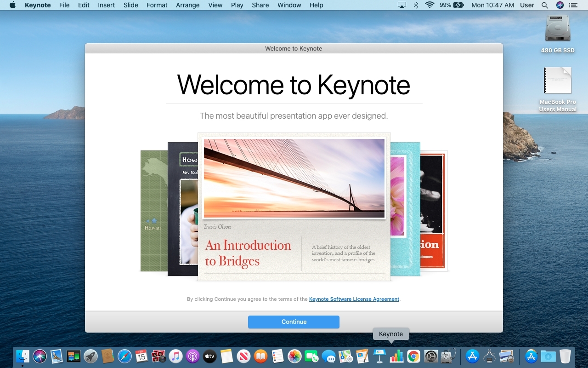Open the Keynote Software License Agreement link
The height and width of the screenshot is (368, 588).
click(354, 299)
